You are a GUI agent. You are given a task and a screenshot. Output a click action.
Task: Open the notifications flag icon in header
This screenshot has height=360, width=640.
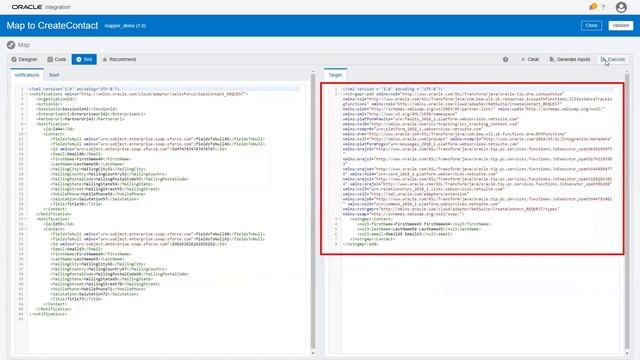[x=593, y=7]
